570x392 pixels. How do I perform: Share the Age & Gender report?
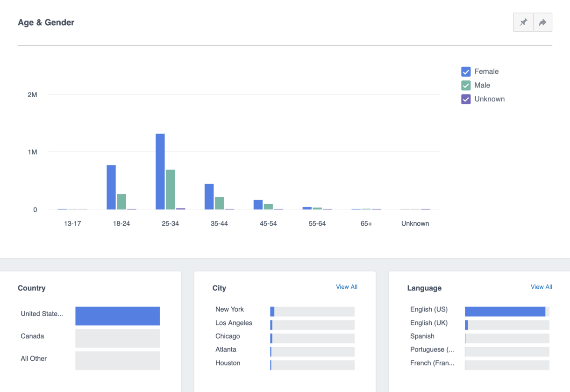(542, 22)
